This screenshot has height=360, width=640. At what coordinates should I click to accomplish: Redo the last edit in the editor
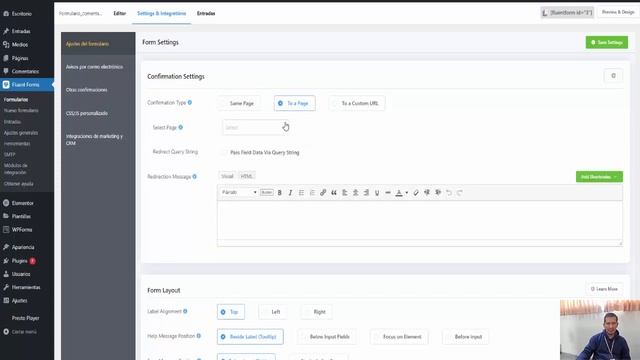(460, 193)
